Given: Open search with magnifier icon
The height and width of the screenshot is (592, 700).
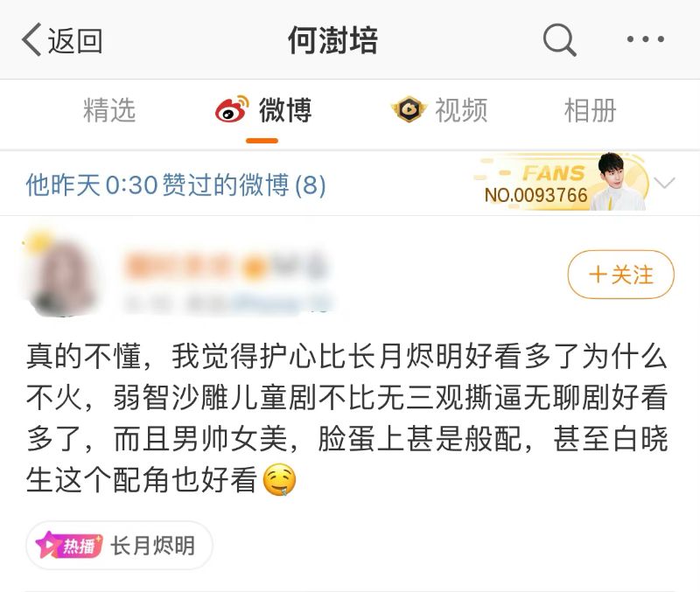Looking at the screenshot, I should [559, 39].
